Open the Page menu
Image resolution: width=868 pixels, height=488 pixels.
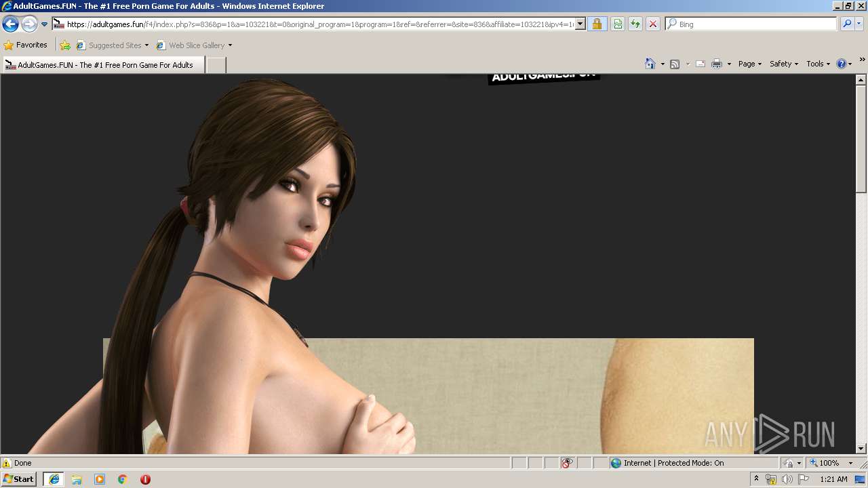pos(749,64)
